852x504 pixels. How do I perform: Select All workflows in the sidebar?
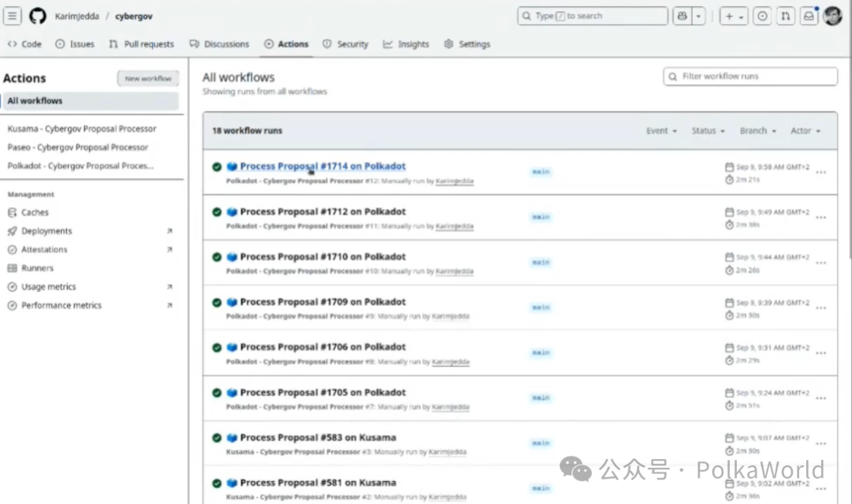coord(90,101)
